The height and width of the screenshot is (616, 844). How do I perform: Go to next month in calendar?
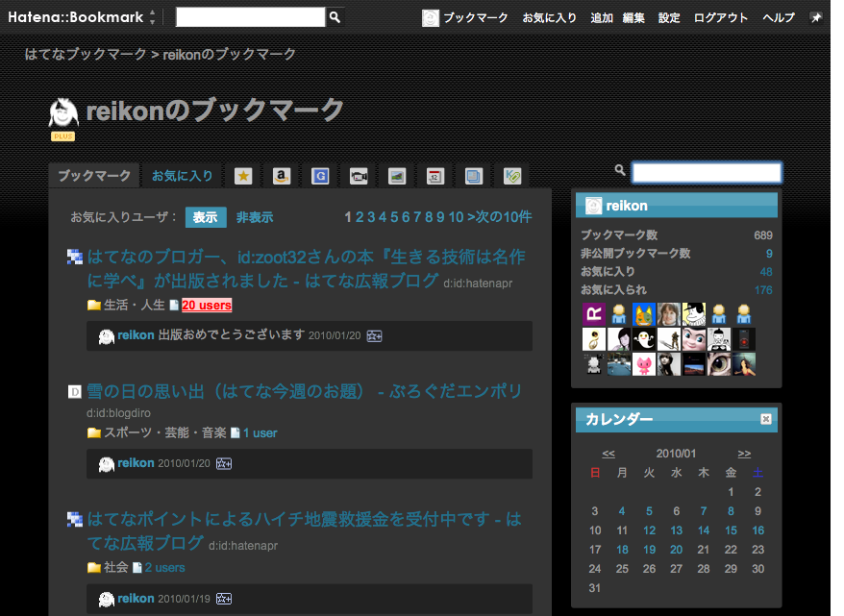point(744,454)
